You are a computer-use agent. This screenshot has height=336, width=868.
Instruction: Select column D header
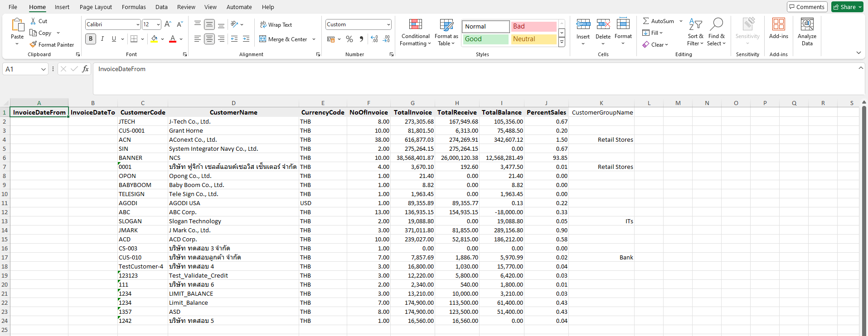[x=233, y=103]
